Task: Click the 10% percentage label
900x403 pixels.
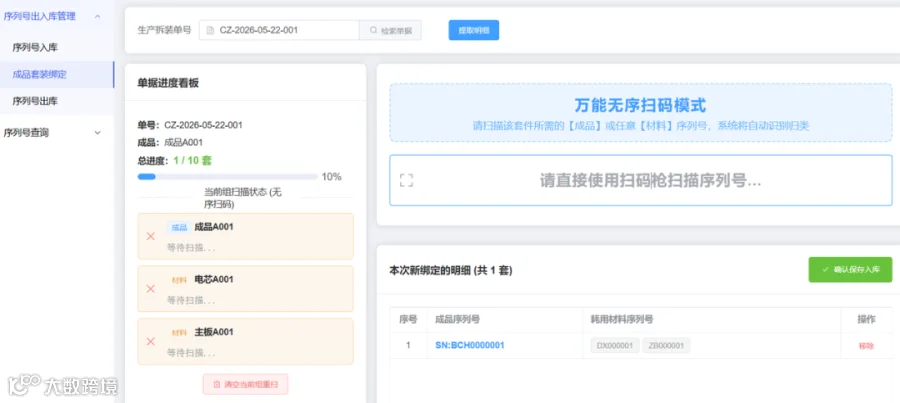Action: click(331, 177)
